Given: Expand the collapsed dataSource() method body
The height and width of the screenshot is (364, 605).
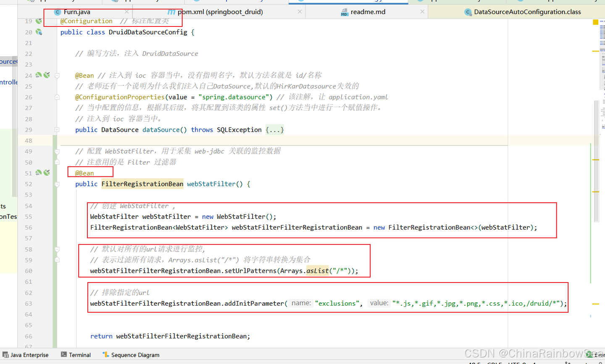Looking at the screenshot, I should [x=275, y=129].
